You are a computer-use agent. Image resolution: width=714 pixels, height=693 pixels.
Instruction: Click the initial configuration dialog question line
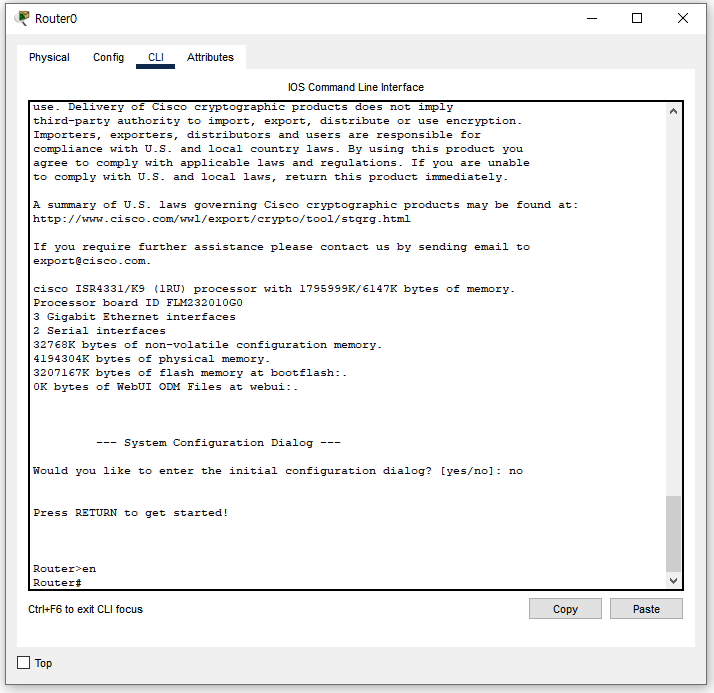coord(278,471)
